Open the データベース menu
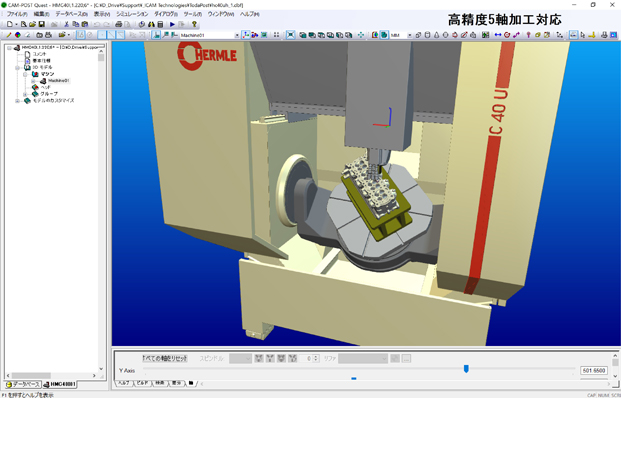The width and height of the screenshot is (621, 463). coord(71,14)
